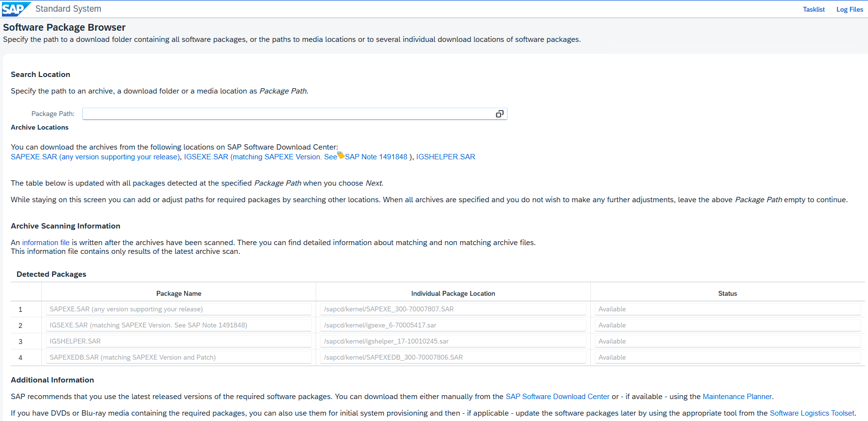
Task: Click the Available status field for IGSHELPER.SAR row
Action: click(x=728, y=341)
